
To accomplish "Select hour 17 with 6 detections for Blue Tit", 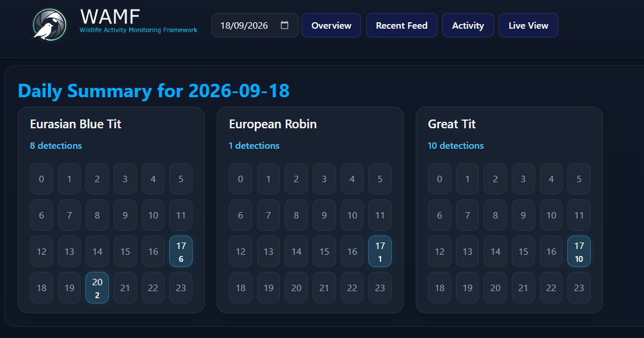I will click(x=181, y=251).
